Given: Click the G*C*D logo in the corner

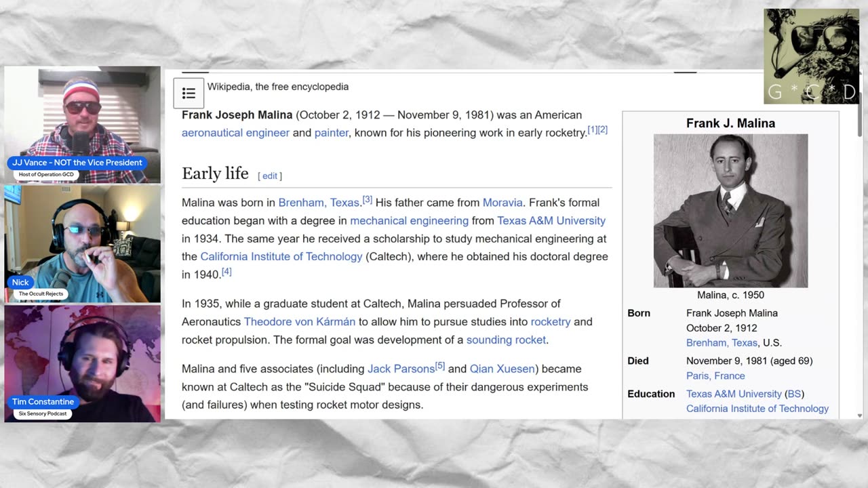Looking at the screenshot, I should [811, 56].
